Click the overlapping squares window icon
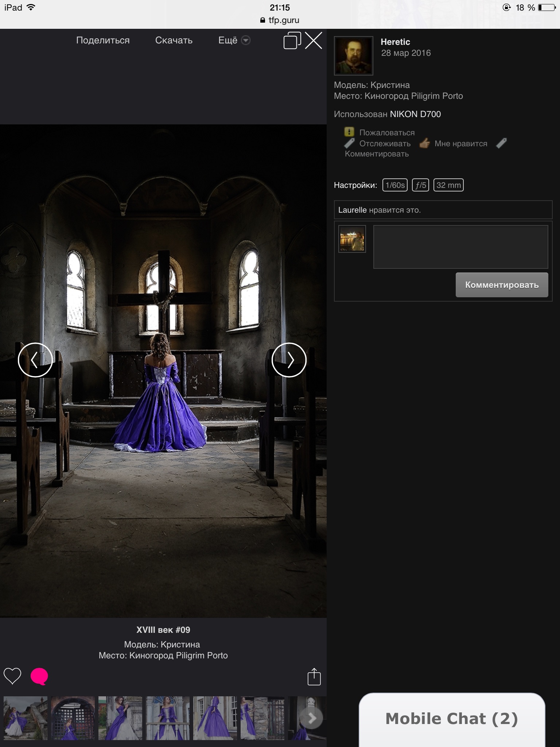The height and width of the screenshot is (747, 560). 292,40
